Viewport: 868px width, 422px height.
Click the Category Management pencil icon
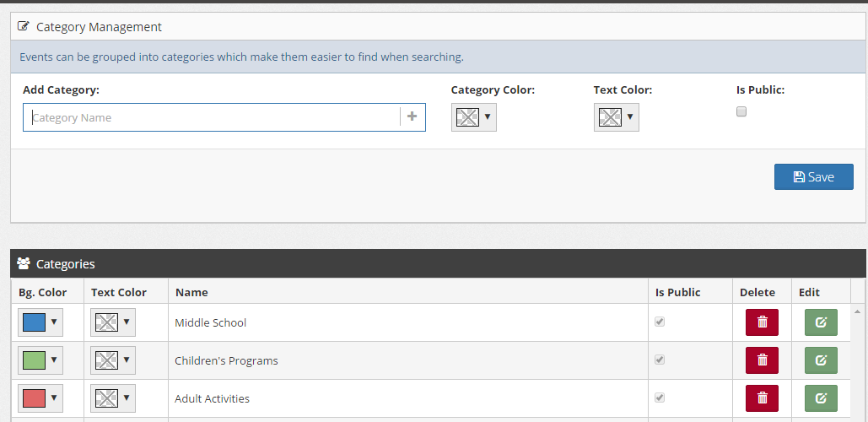tap(24, 26)
